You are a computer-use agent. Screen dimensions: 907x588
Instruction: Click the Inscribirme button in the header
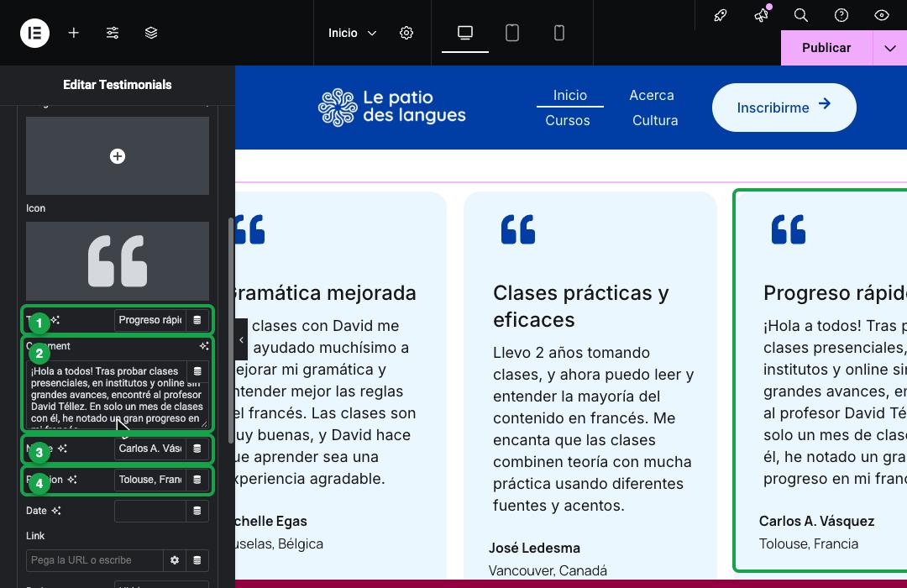784,108
